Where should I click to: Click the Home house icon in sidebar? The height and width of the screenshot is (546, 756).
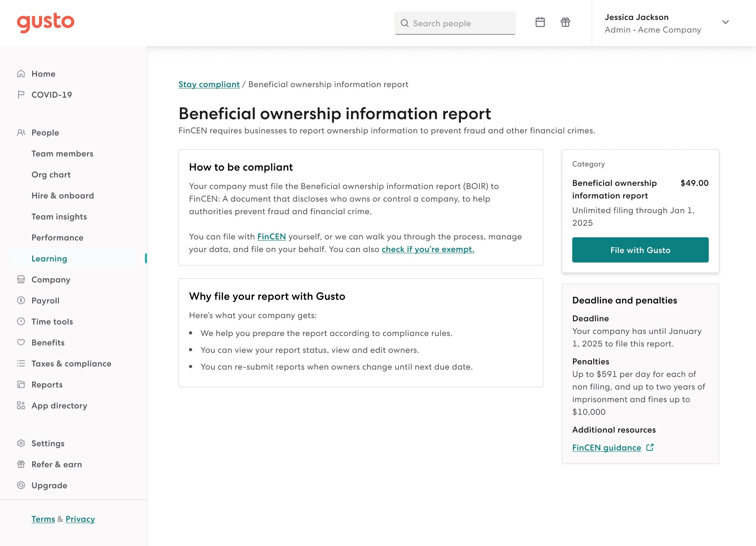(21, 74)
